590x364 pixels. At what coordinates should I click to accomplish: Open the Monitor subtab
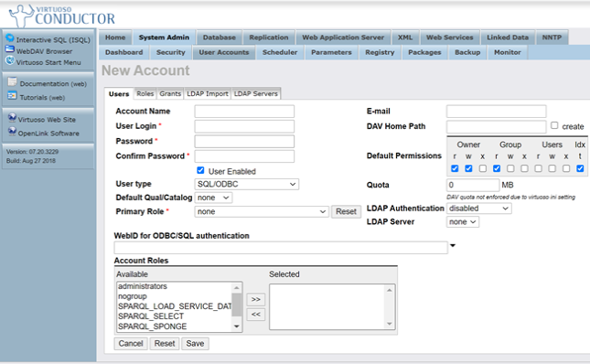coord(508,53)
